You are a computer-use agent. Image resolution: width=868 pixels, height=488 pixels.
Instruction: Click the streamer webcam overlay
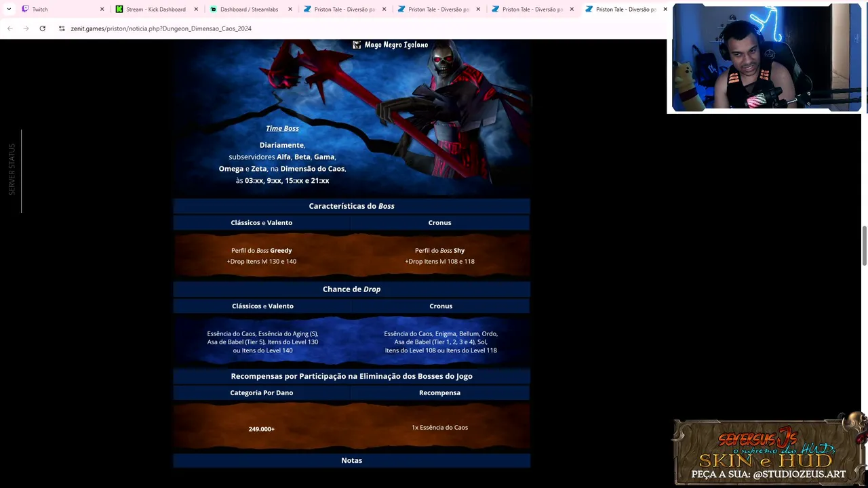click(766, 58)
